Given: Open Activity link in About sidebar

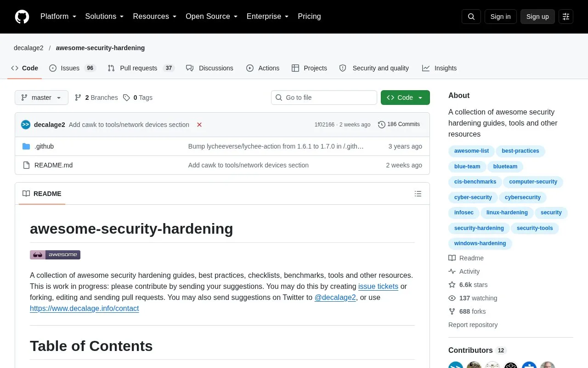Looking at the screenshot, I should click(x=464, y=271).
